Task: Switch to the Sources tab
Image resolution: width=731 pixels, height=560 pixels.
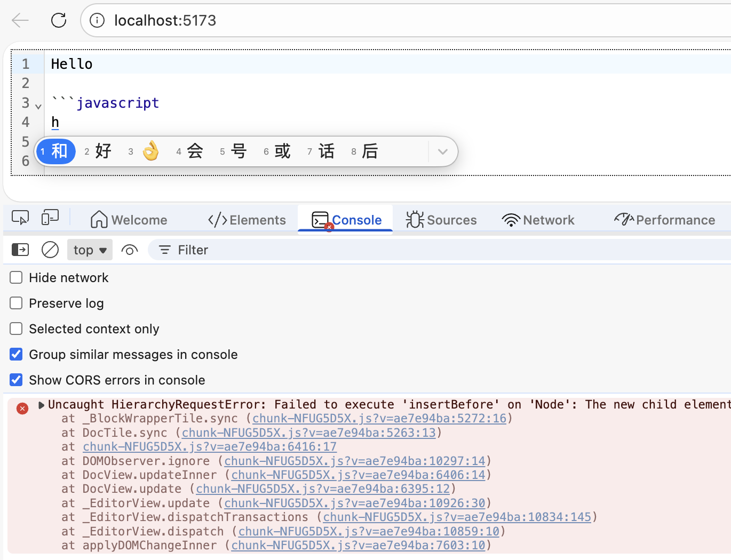Action: [441, 220]
